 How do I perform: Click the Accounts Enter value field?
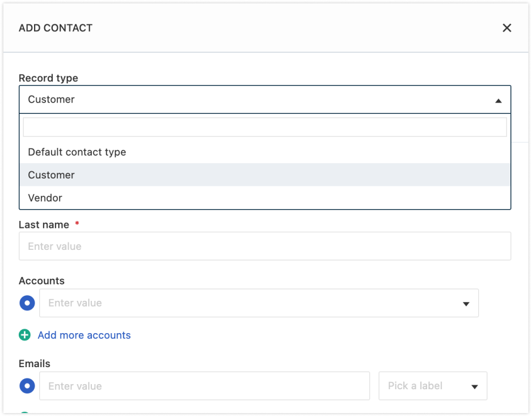(x=250, y=303)
